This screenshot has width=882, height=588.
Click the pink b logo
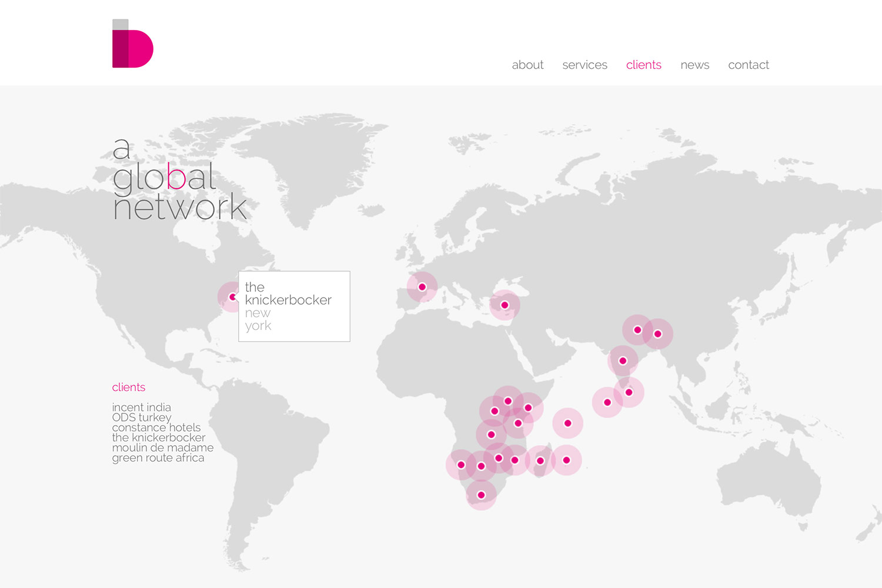pyautogui.click(x=132, y=44)
